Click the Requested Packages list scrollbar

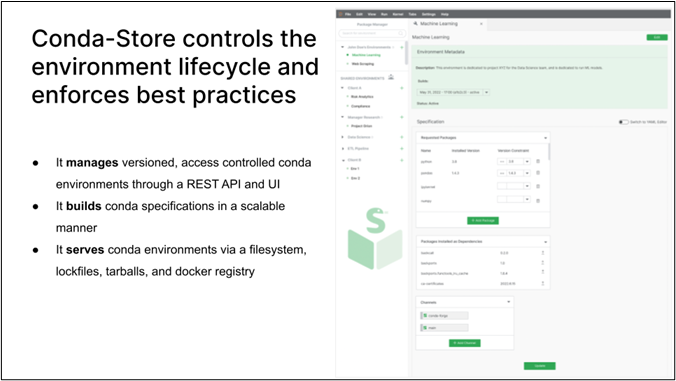coord(549,151)
